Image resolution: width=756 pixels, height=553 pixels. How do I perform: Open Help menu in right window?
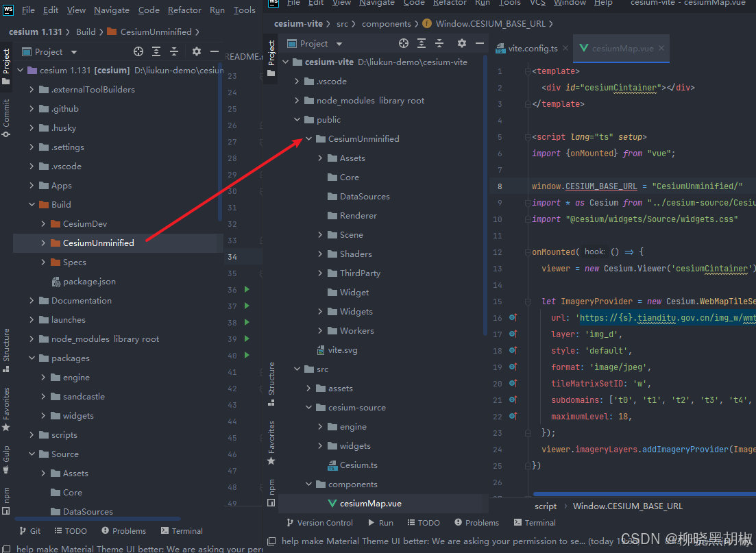pyautogui.click(x=603, y=3)
